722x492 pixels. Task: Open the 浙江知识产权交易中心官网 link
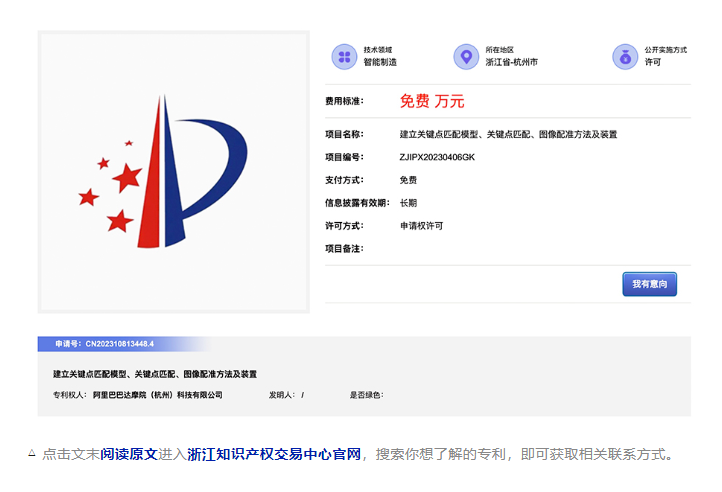[x=274, y=454]
